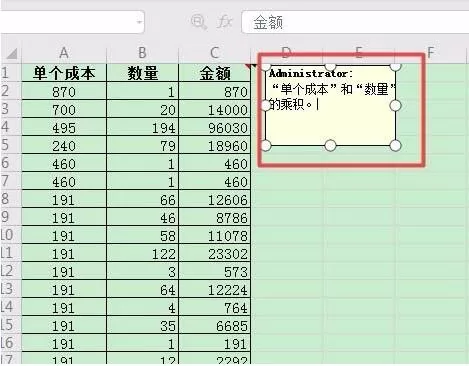Click cell B11 with value 122

point(143,253)
